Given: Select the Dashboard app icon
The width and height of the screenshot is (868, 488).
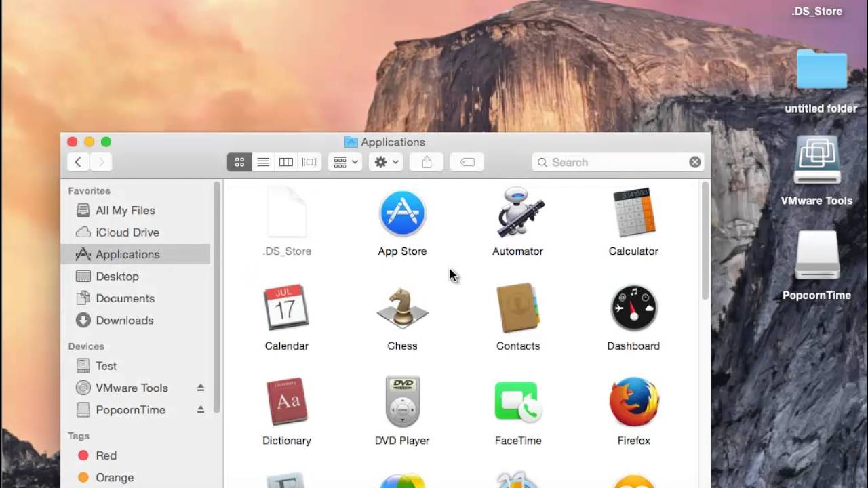Looking at the screenshot, I should click(633, 308).
